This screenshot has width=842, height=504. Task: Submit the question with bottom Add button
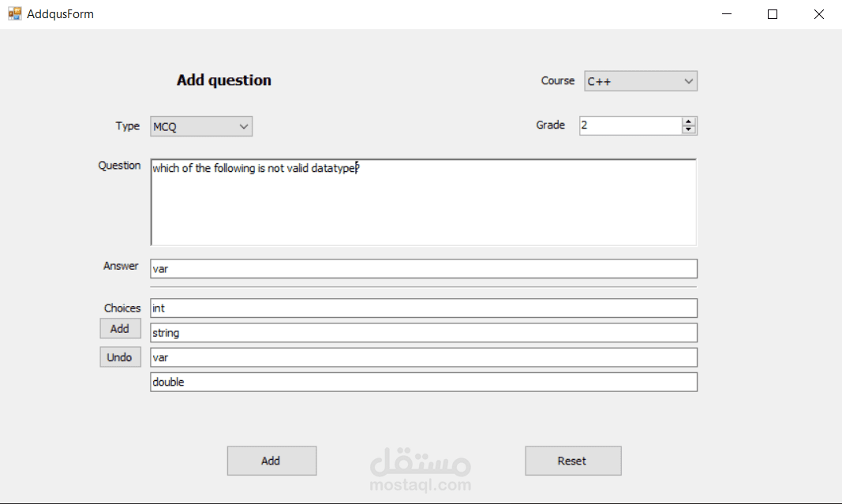pos(271,461)
